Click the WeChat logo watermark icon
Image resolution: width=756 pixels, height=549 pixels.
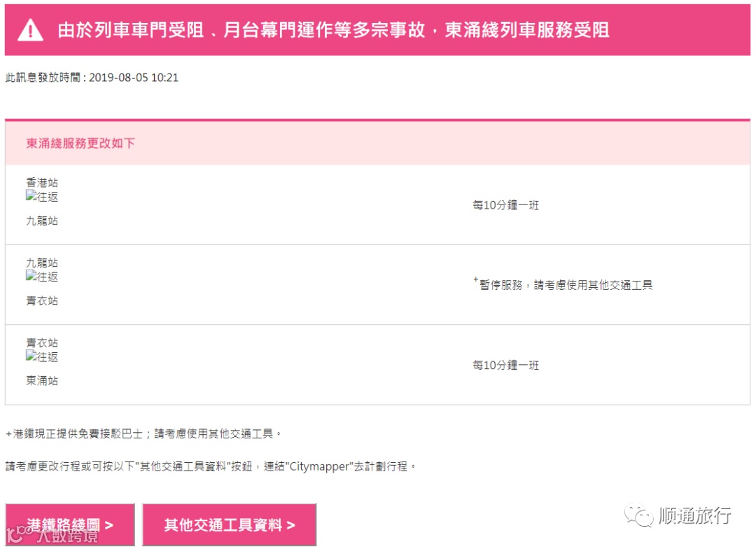coord(639,515)
